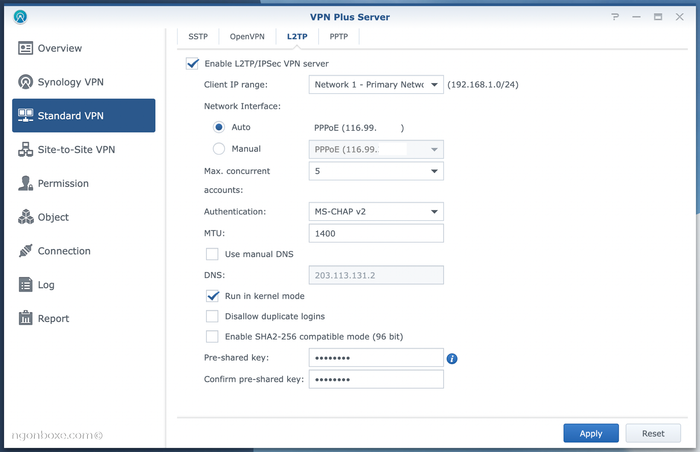Click the Permission sidebar icon
700x452 pixels.
tap(25, 183)
